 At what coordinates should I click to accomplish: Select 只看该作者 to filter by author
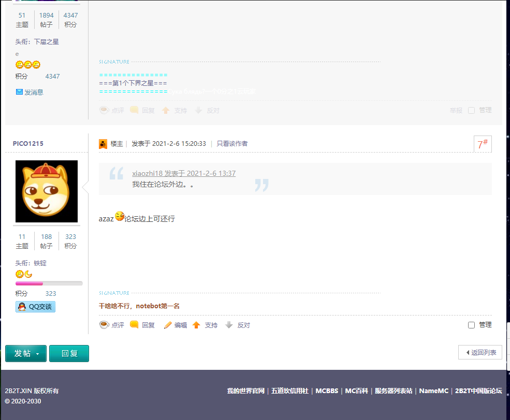coord(232,144)
